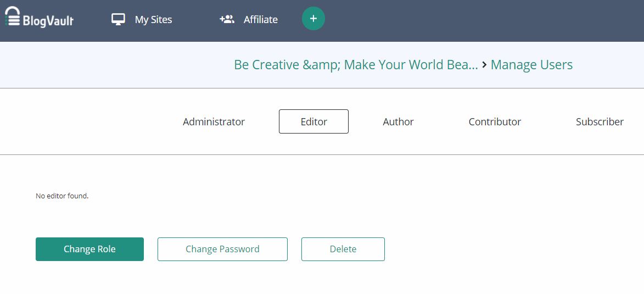Show the Author users tab
The image size is (644, 294).
click(x=398, y=121)
